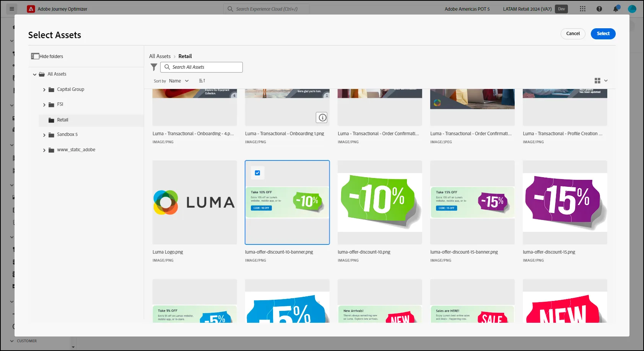Click the Retail folder icon
The width and height of the screenshot is (644, 351).
[x=51, y=120]
